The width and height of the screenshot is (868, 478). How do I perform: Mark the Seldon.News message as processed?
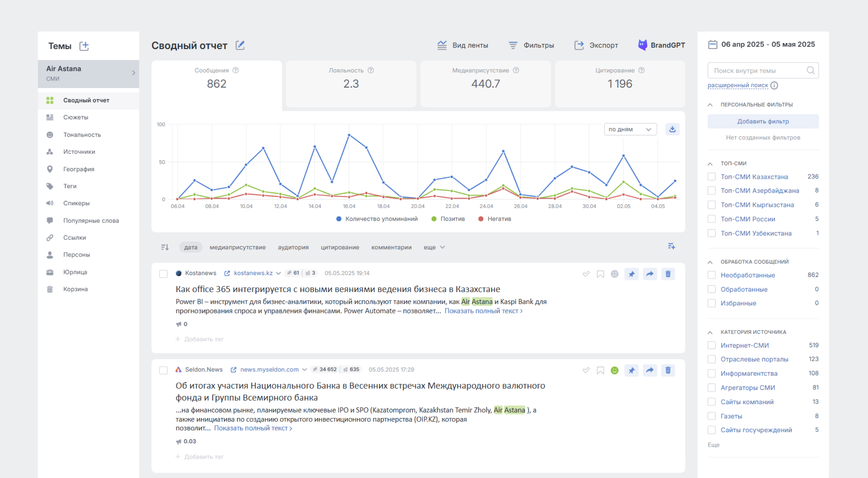click(x=586, y=370)
